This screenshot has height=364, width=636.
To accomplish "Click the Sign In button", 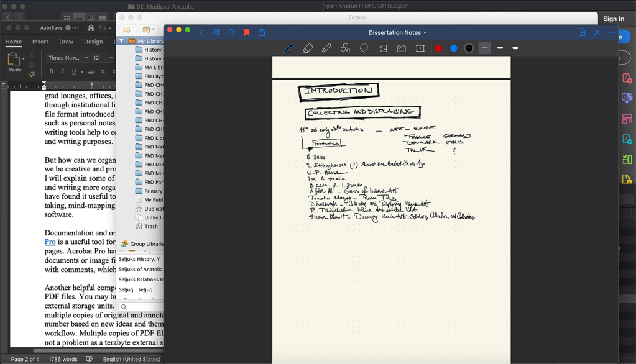I will tap(613, 19).
